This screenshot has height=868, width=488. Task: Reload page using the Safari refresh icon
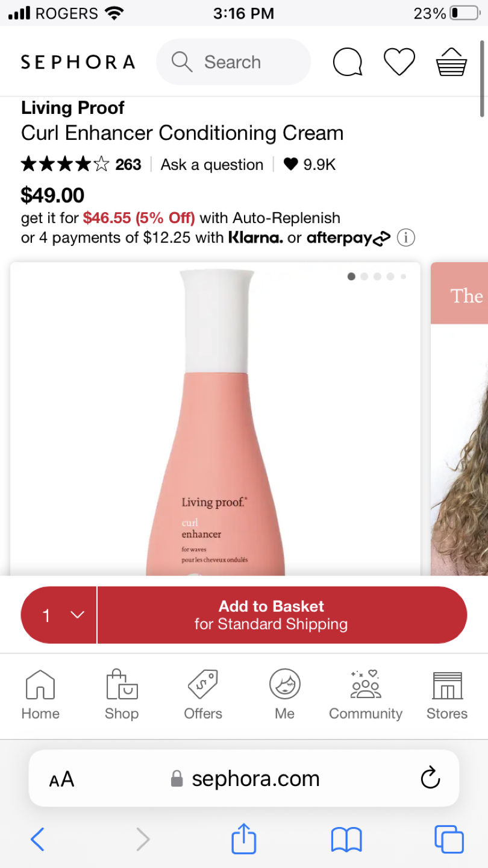point(430,778)
